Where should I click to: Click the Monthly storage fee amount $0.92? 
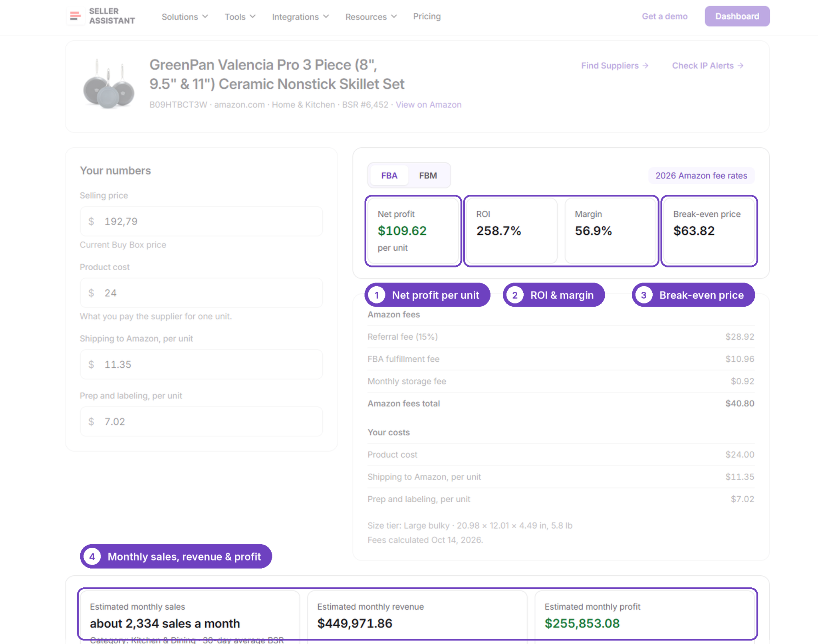coord(742,381)
